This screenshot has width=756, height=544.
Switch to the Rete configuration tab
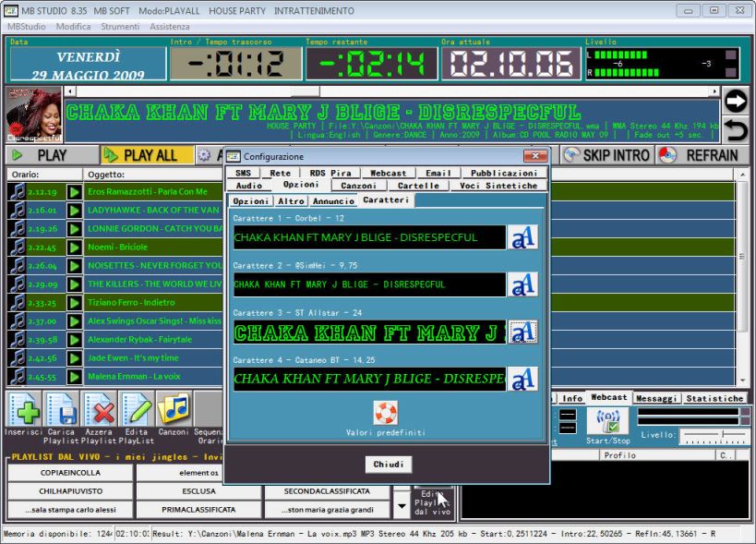[x=280, y=173]
